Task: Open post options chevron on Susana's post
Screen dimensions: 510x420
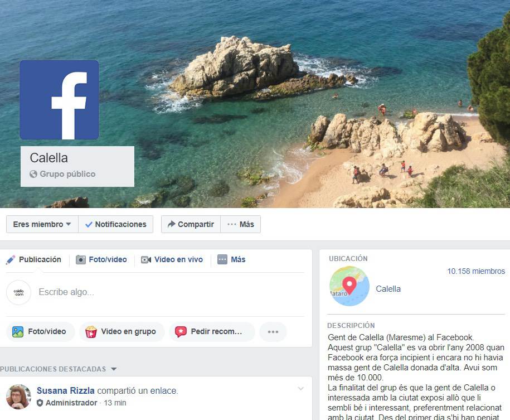Action: click(x=301, y=388)
